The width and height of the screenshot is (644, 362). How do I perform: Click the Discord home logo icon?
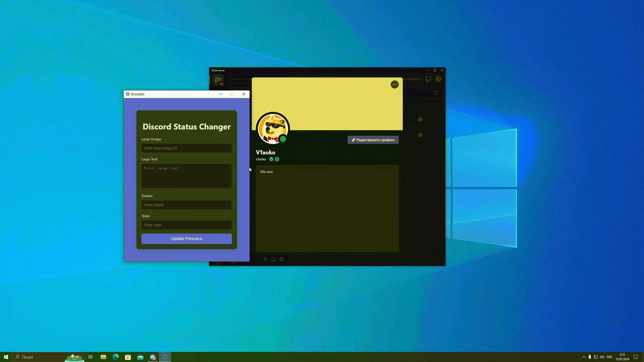[x=218, y=80]
